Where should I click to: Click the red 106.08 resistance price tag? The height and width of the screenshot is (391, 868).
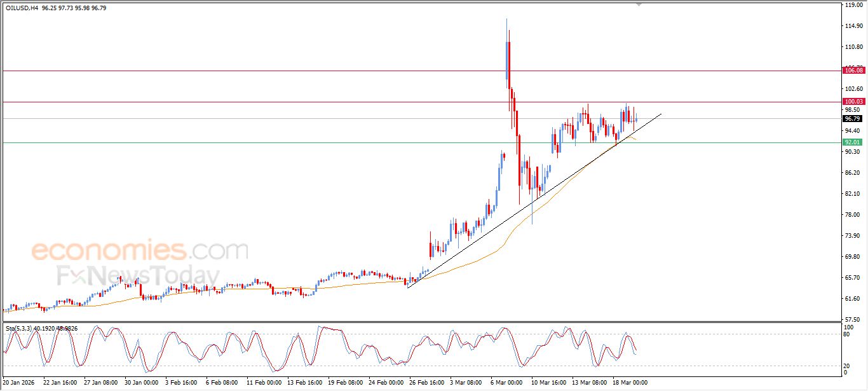click(855, 70)
